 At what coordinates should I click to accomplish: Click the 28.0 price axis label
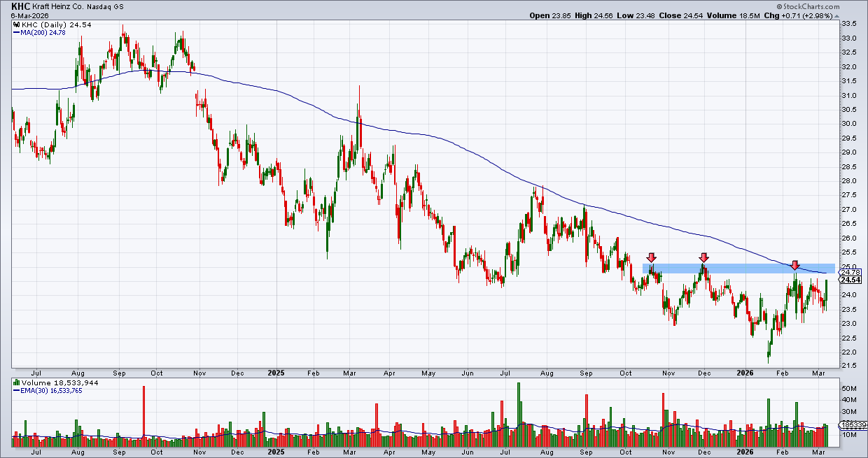[848, 181]
